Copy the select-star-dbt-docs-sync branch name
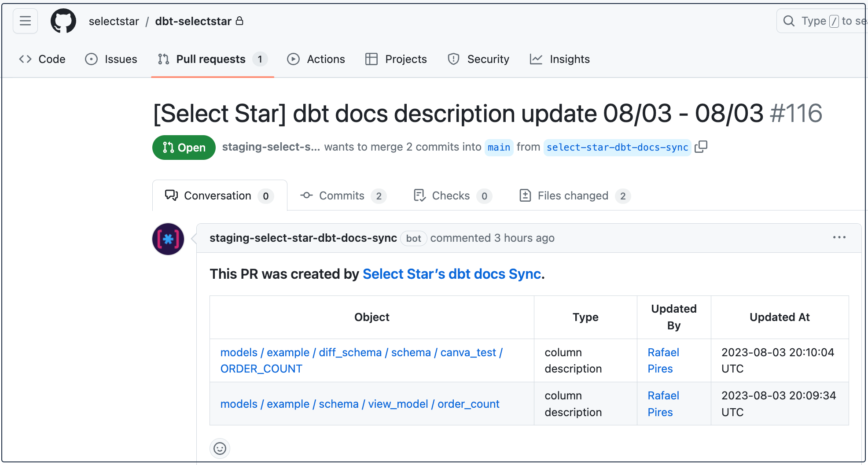This screenshot has width=868, height=465. [701, 147]
